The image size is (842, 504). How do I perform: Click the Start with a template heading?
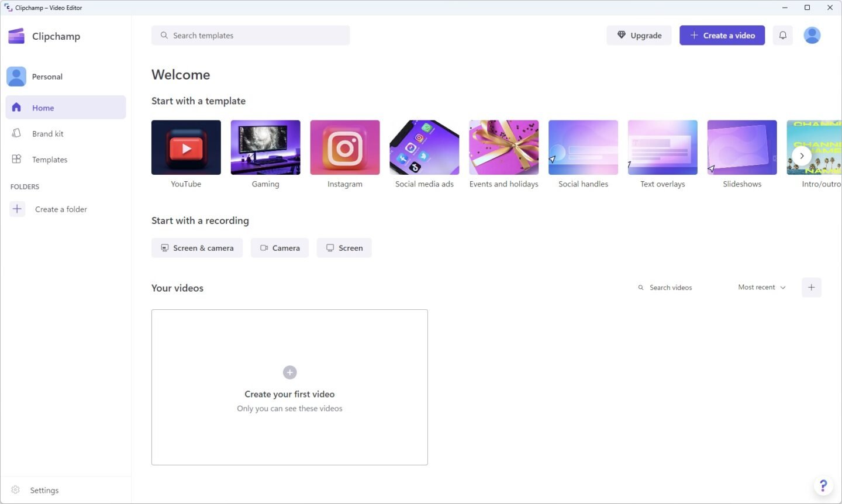pyautogui.click(x=198, y=101)
